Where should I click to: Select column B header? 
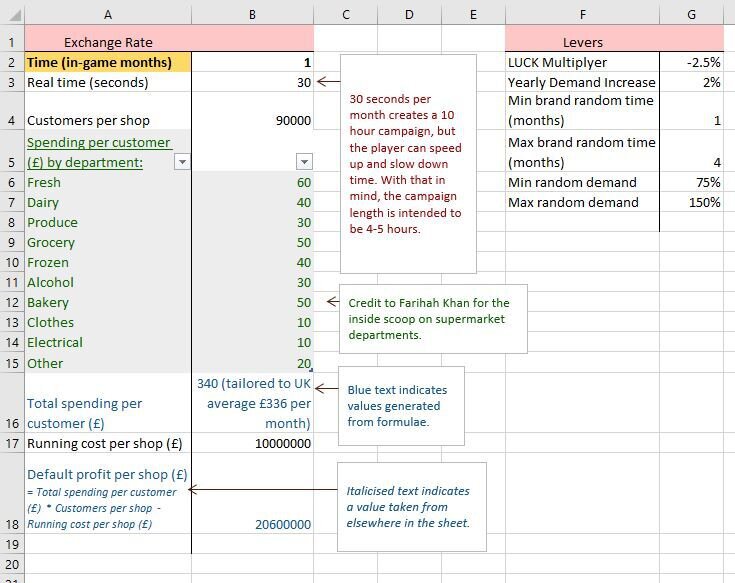click(x=252, y=15)
